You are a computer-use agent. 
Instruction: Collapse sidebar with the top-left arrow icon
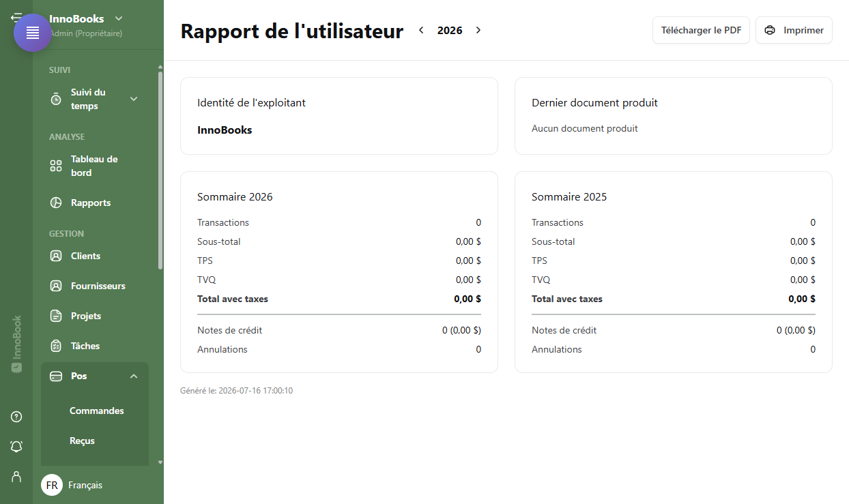15,17
